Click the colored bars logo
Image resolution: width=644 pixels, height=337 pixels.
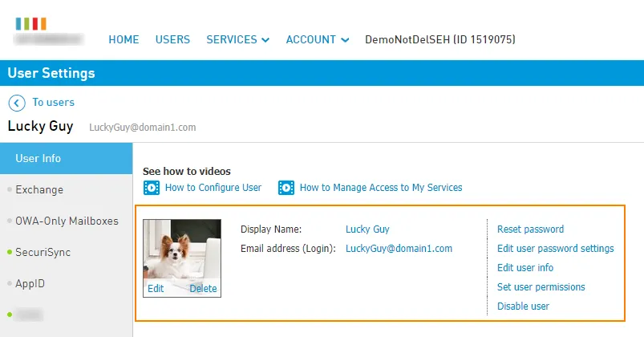tap(30, 24)
